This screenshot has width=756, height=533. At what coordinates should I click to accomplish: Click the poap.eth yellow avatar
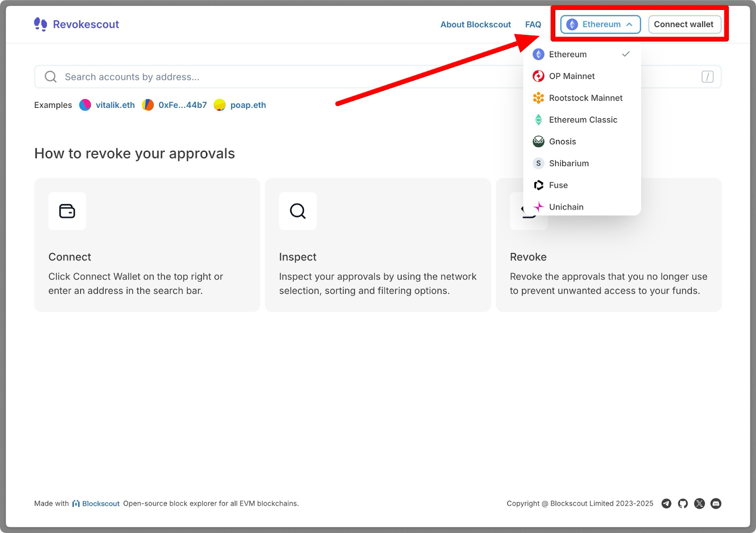(x=220, y=105)
